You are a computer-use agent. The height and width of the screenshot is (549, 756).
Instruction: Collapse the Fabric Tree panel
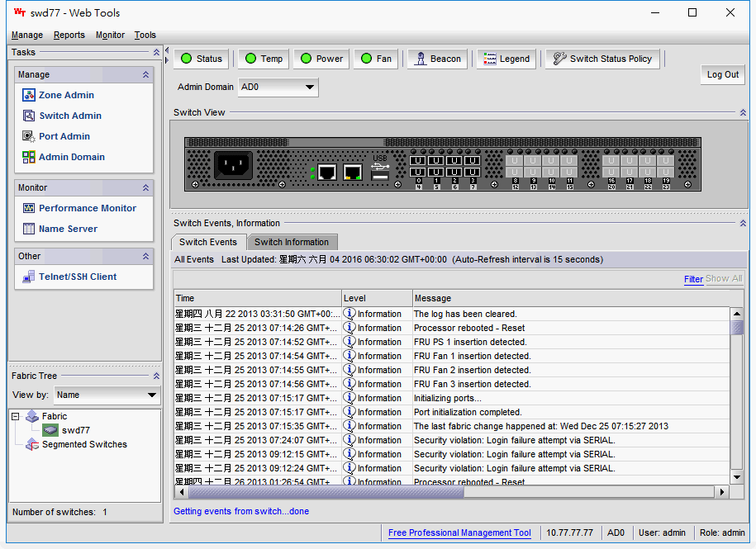pyautogui.click(x=156, y=376)
